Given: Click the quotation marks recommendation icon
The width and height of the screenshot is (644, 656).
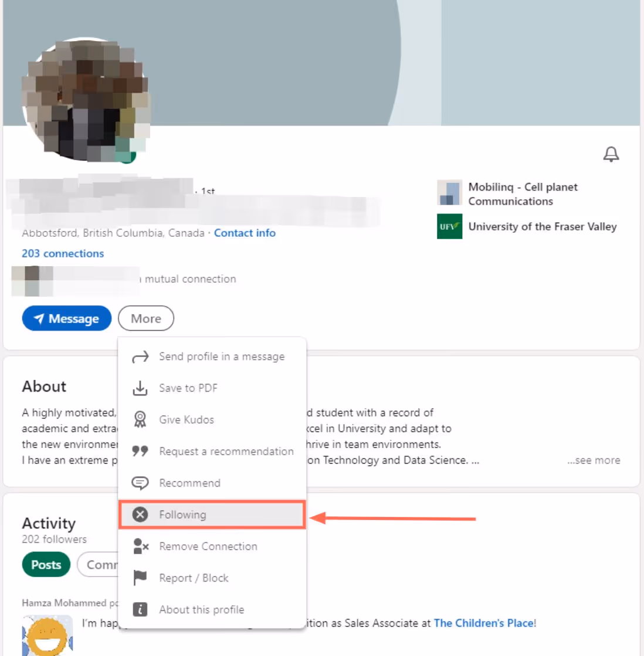Looking at the screenshot, I should (140, 451).
